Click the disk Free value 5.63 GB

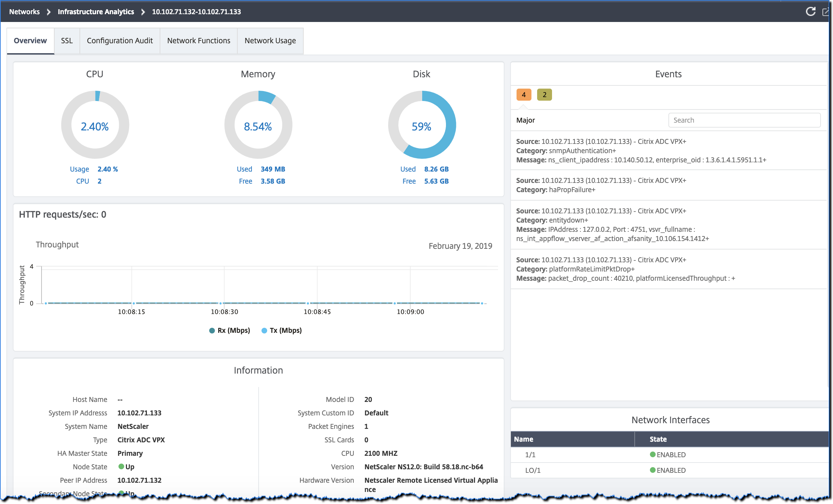click(x=436, y=181)
